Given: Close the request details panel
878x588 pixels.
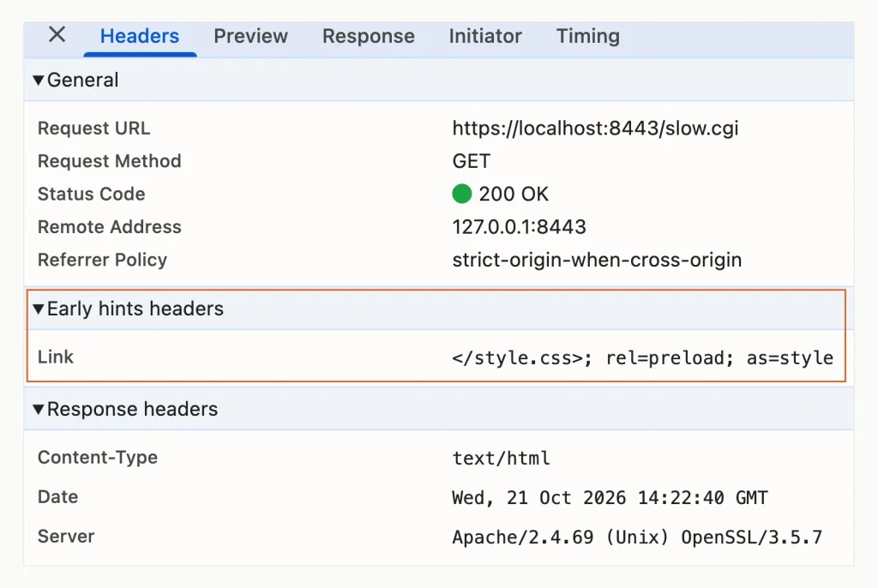Looking at the screenshot, I should tap(57, 35).
